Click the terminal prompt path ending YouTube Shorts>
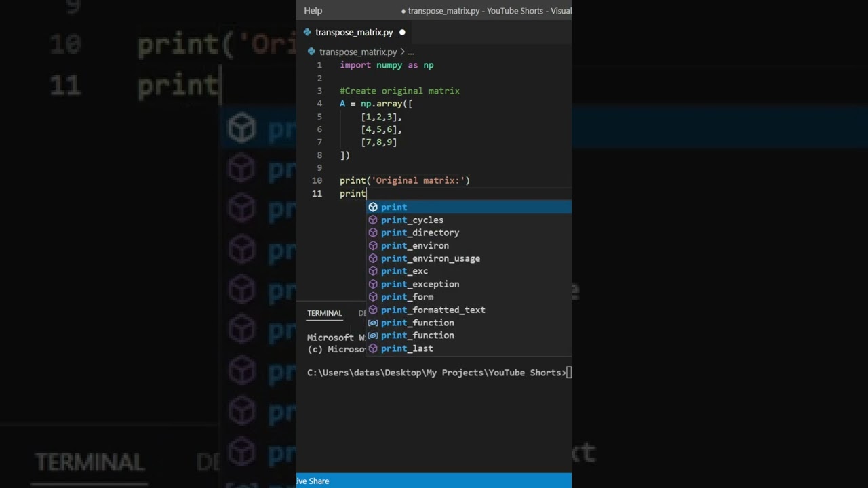868x488 pixels. pyautogui.click(x=437, y=373)
